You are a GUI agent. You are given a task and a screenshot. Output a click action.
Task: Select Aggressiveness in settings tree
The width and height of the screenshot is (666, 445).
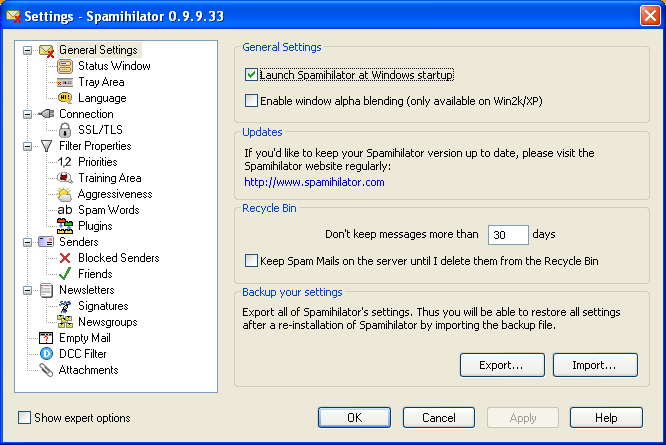pos(115,194)
